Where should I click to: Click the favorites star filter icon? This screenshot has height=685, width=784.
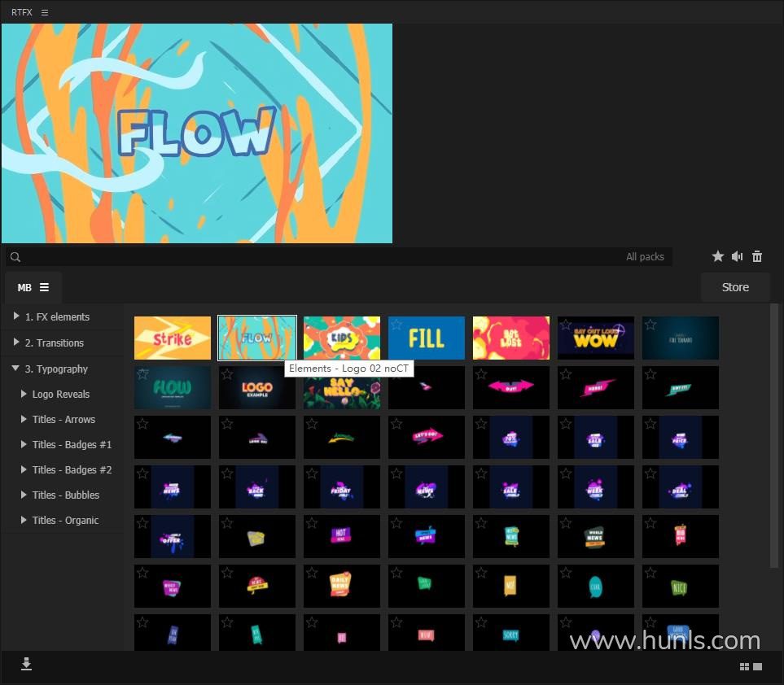[x=717, y=256]
